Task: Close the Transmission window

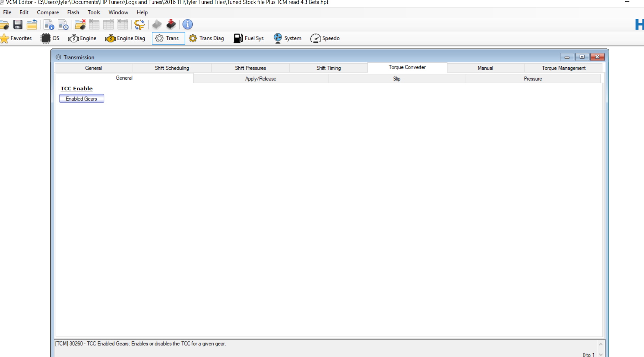Action: click(x=597, y=57)
